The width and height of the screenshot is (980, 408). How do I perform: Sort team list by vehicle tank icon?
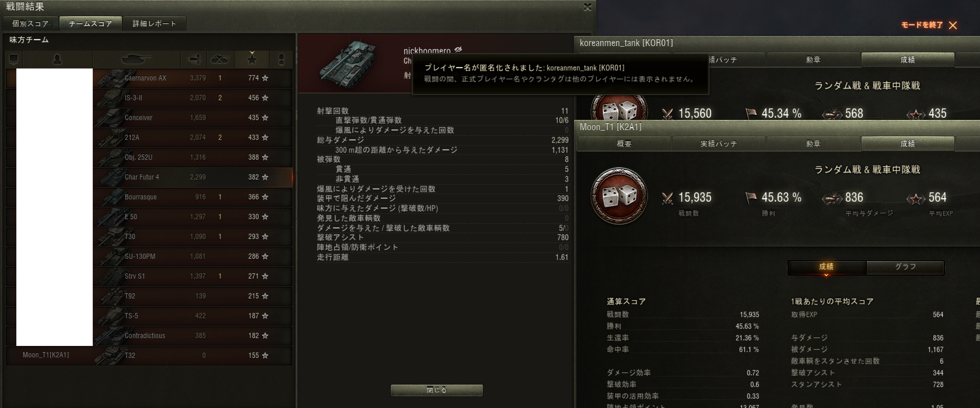[136, 59]
